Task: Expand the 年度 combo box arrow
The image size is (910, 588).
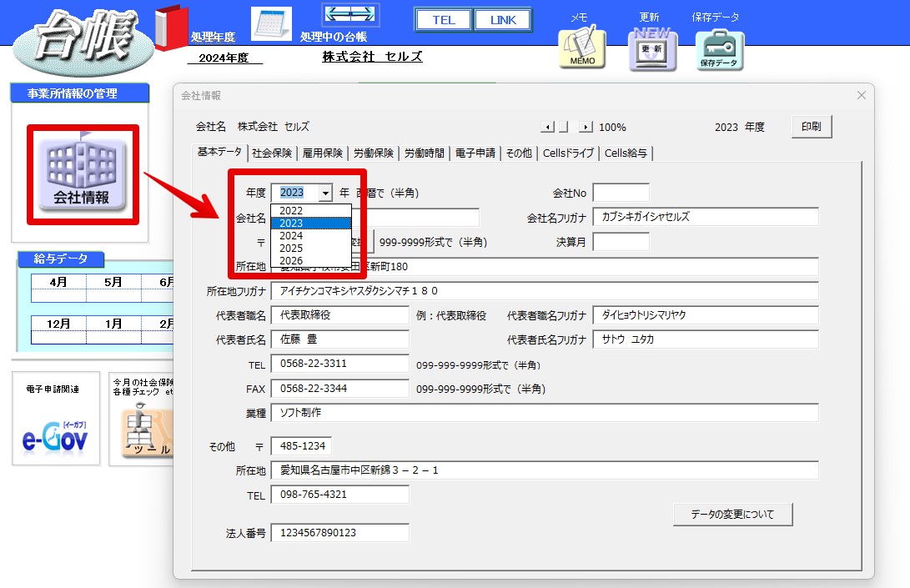Action: coord(326,193)
